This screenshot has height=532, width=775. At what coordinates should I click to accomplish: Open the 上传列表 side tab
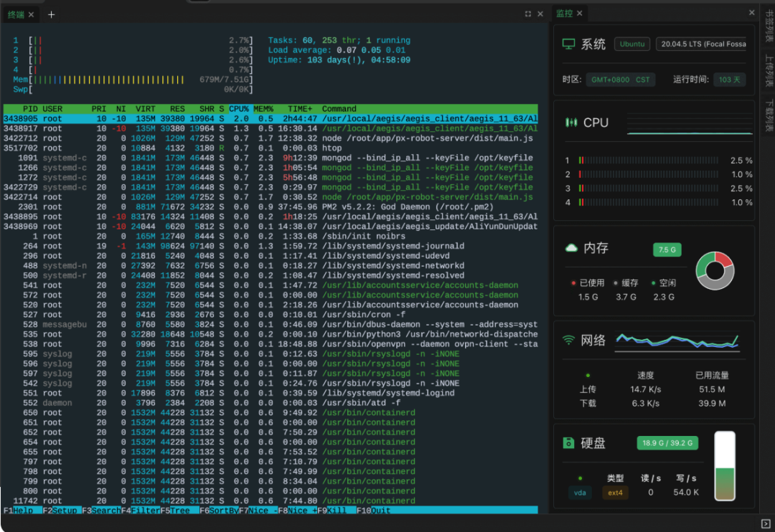coord(768,72)
